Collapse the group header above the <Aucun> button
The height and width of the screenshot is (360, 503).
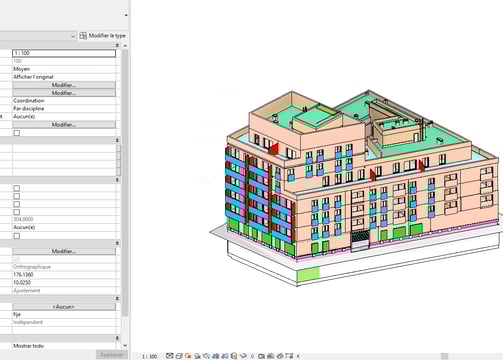click(117, 298)
